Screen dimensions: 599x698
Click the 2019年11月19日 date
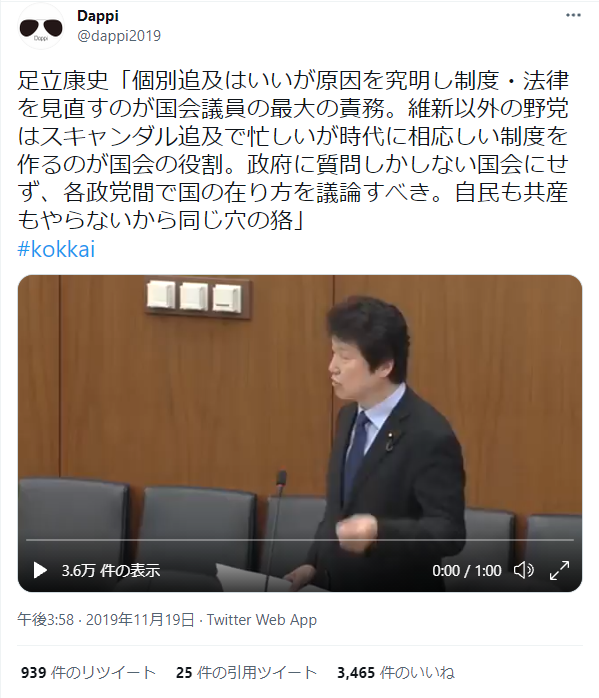pos(140,620)
